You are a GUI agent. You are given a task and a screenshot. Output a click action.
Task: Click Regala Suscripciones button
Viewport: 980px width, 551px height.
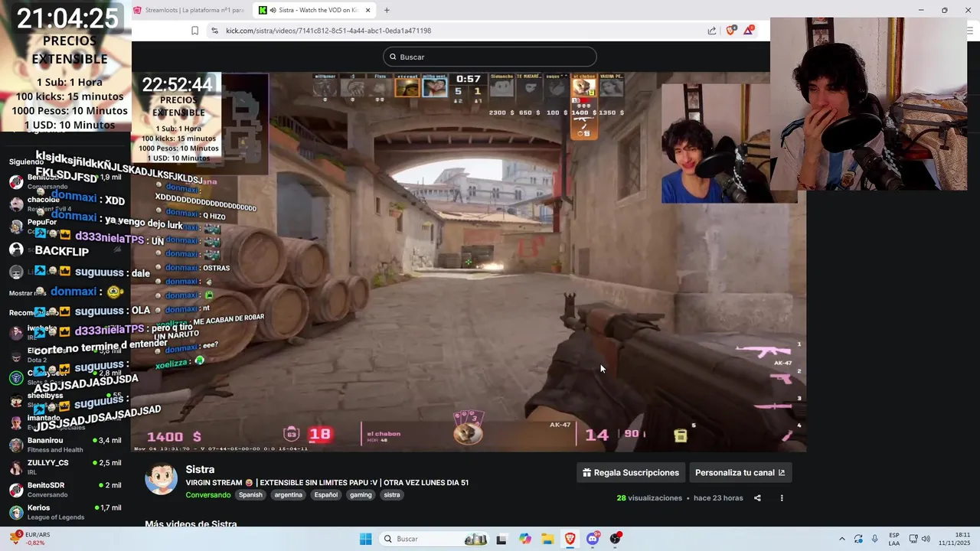pos(631,473)
